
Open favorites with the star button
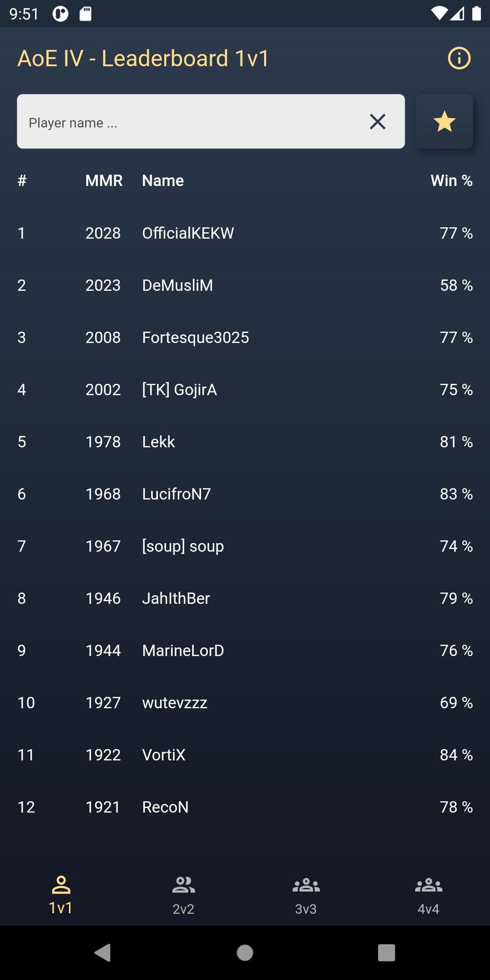445,122
